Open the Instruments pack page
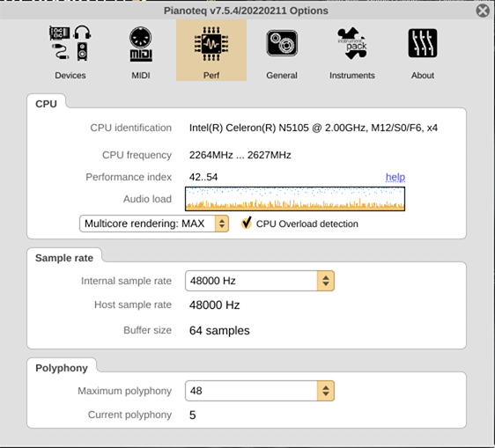Screen dimensions: 495x448 pyautogui.click(x=352, y=50)
